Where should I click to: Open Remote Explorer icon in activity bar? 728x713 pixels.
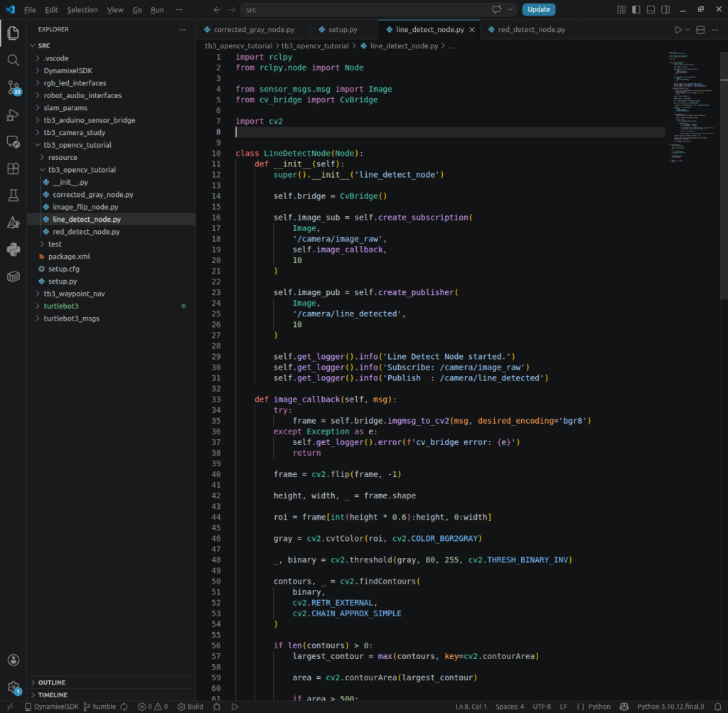tap(14, 141)
